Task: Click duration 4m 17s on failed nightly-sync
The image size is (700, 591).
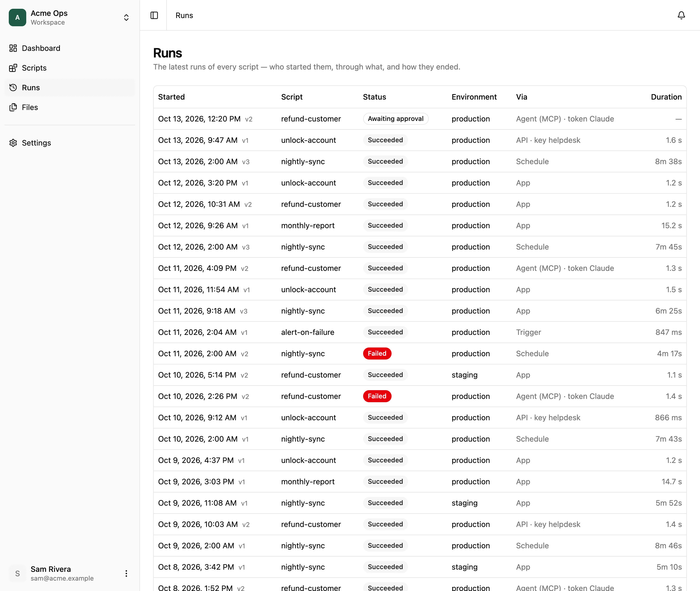Action: 669,354
